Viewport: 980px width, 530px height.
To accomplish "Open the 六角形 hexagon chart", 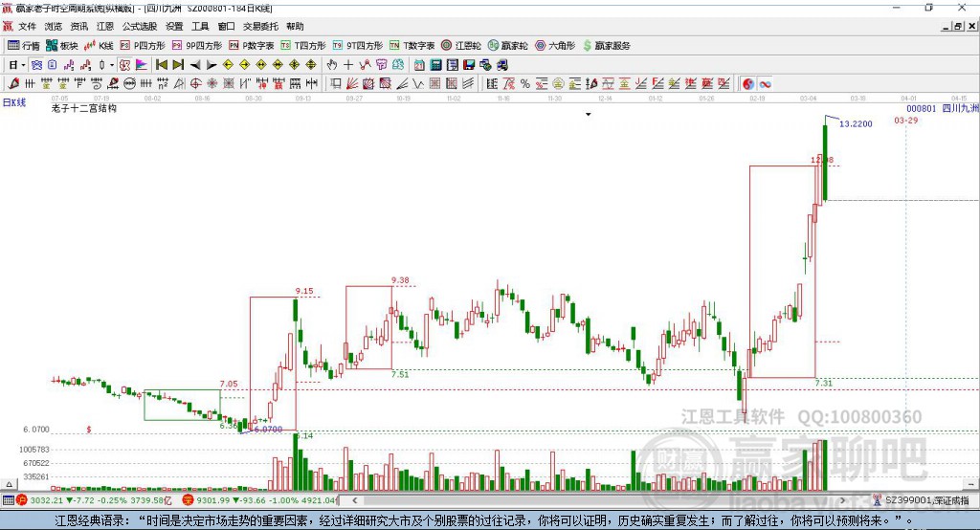I will tap(555, 46).
